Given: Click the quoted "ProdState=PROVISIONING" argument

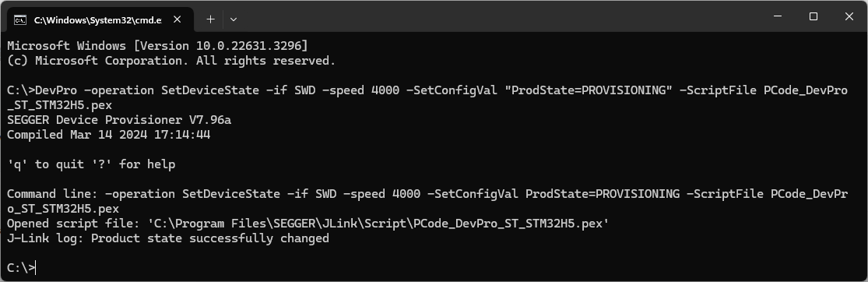Looking at the screenshot, I should click(x=588, y=90).
